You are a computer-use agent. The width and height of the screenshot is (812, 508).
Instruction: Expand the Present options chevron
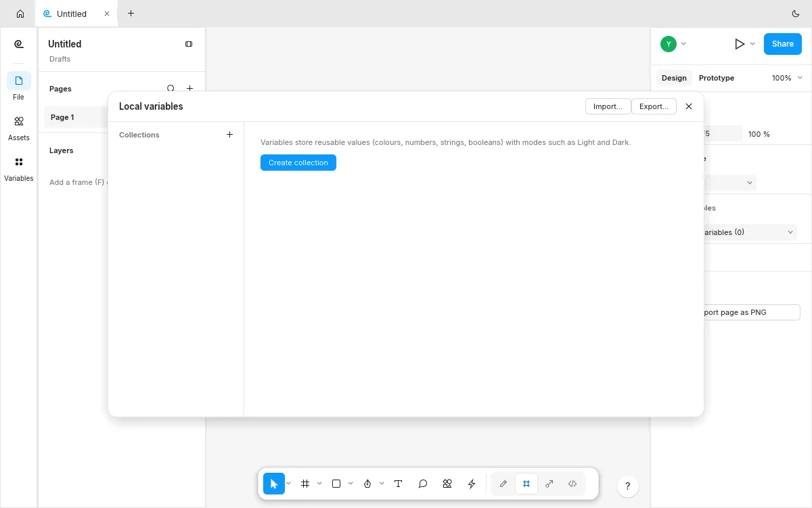point(752,44)
